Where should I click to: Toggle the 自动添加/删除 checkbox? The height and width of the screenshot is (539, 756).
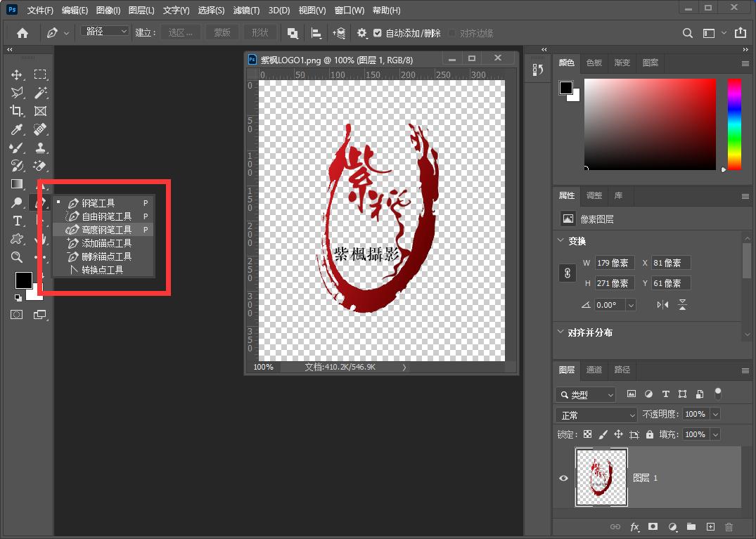[378, 33]
